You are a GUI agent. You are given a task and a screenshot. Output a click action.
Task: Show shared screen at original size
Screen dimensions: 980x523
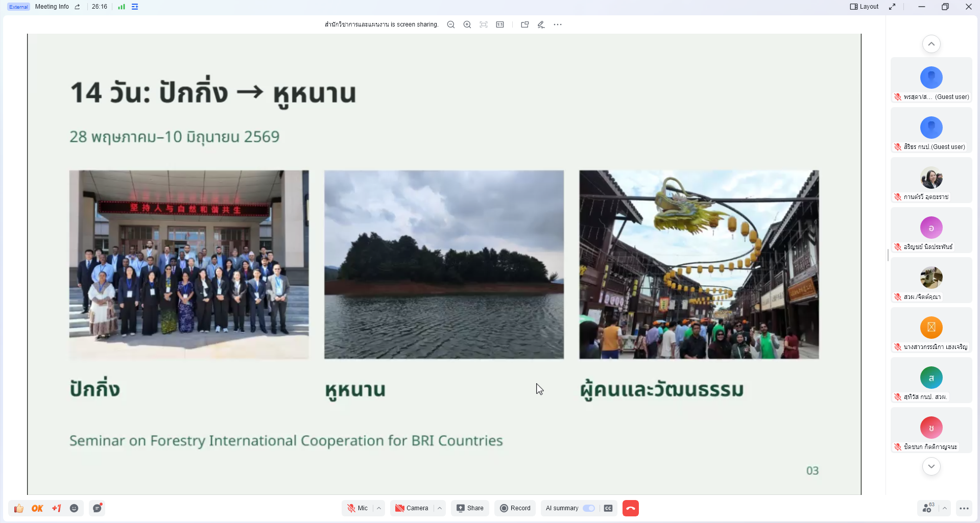click(500, 24)
